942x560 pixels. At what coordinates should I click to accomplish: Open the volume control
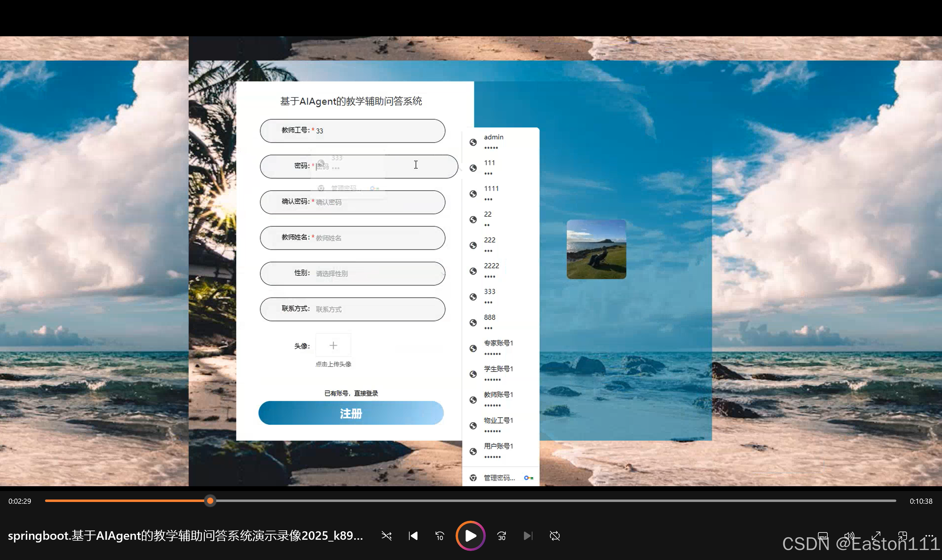coord(849,536)
